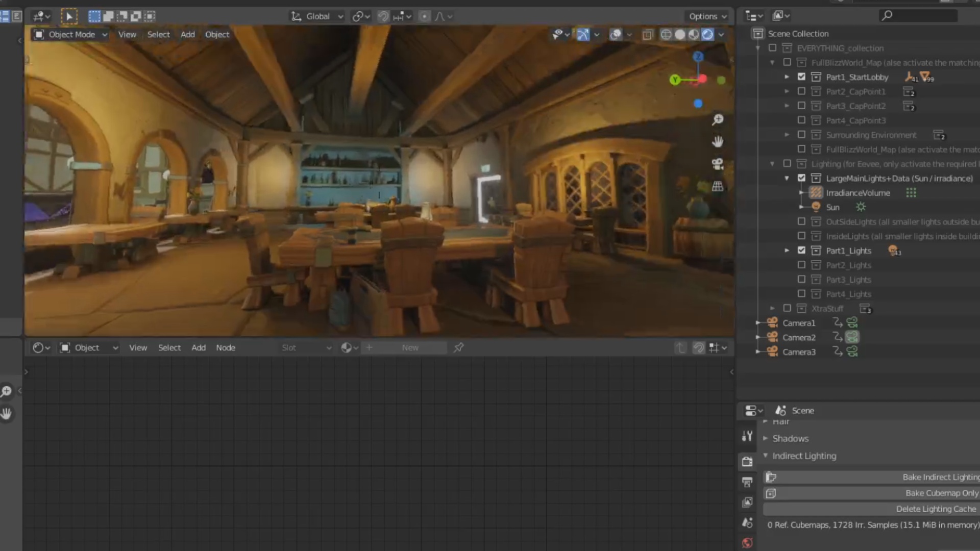Enable the Part2_Lights collection checkbox
Screen dimensions: 980x551
801,265
